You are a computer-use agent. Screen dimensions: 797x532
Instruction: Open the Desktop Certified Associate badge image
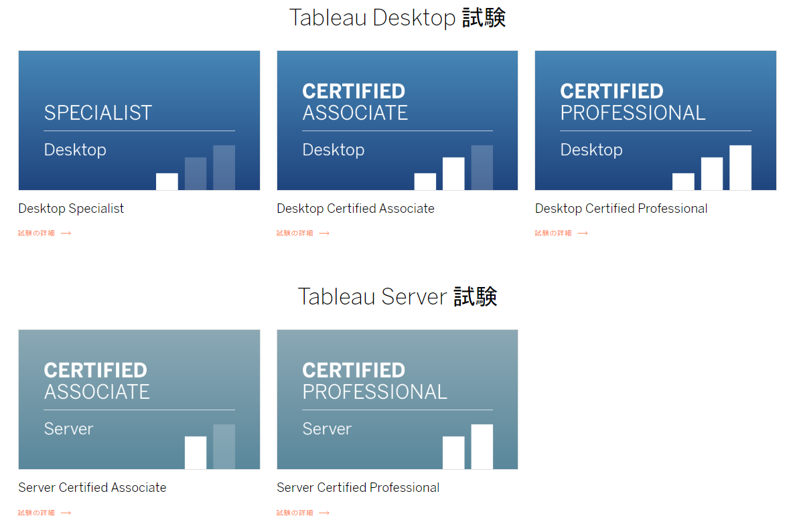click(x=397, y=120)
